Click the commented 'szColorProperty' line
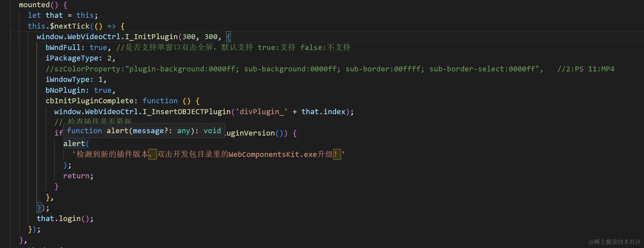The image size is (644, 248). [294, 69]
